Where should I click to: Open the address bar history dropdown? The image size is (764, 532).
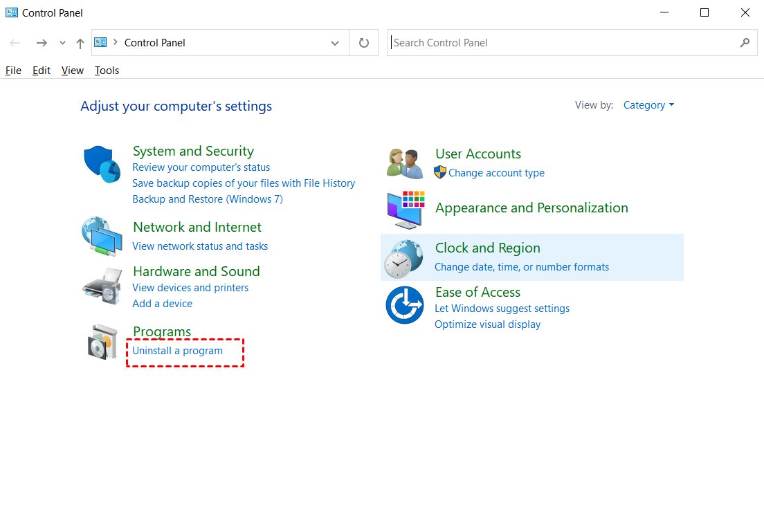point(335,43)
